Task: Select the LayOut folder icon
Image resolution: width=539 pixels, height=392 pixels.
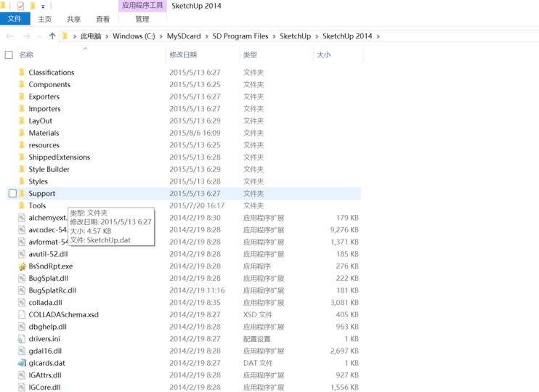Action: [22, 121]
